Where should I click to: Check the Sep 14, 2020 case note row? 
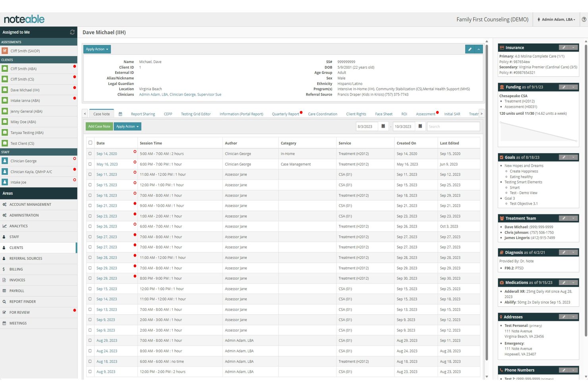pyautogui.click(x=90, y=154)
